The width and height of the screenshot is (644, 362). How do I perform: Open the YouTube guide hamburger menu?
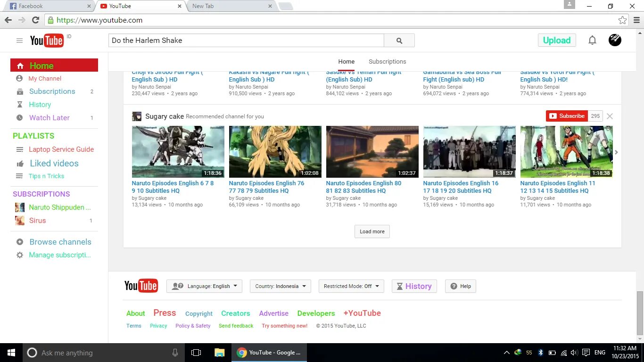tap(19, 41)
